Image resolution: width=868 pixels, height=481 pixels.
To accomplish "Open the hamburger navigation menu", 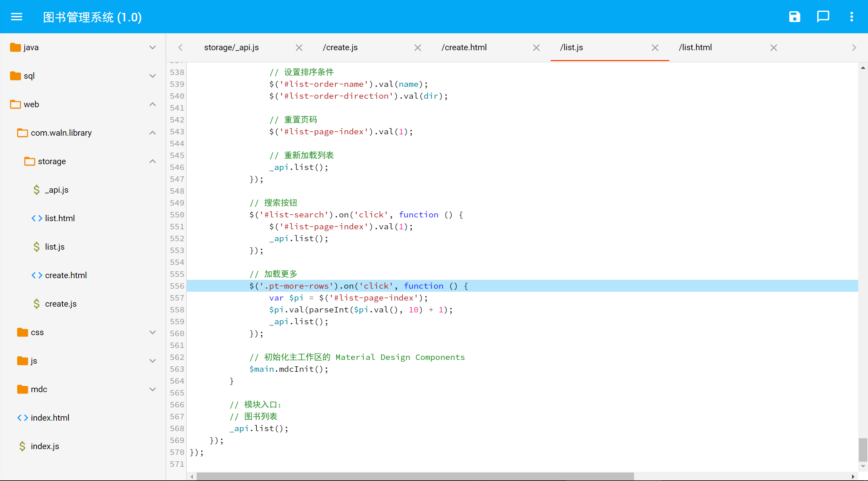I will click(x=17, y=17).
